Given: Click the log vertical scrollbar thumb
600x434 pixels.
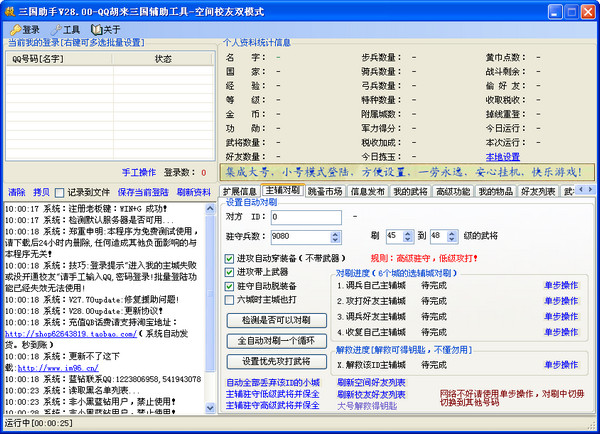Looking at the screenshot, I should tap(210, 293).
